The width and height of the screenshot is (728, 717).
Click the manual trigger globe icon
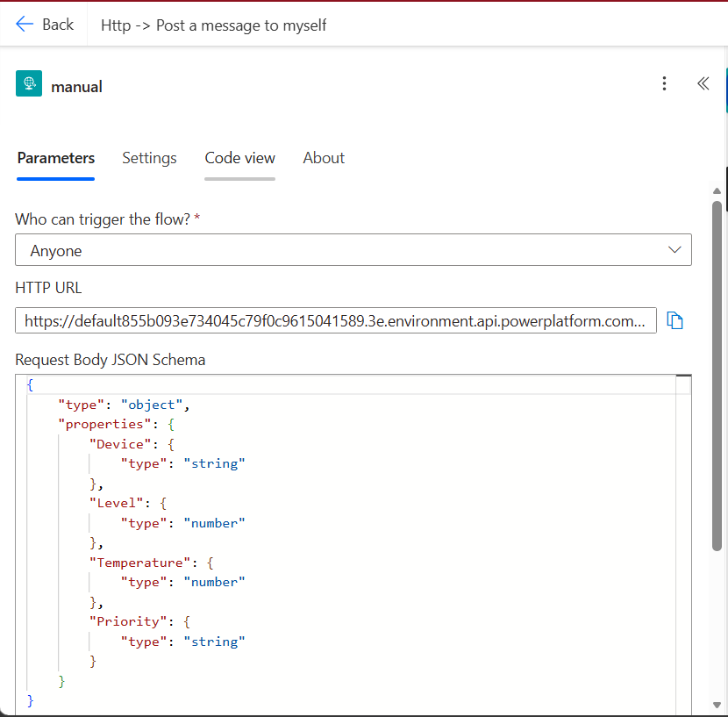pos(29,83)
